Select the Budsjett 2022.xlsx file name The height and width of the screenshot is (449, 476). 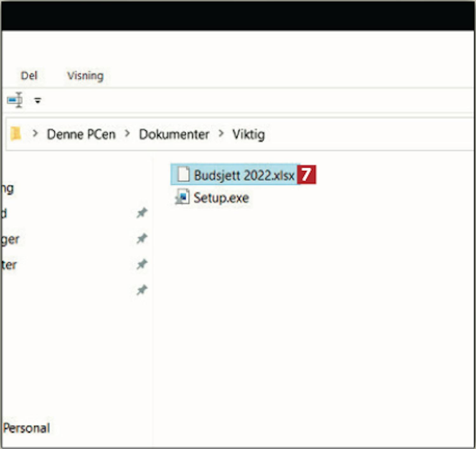(244, 175)
